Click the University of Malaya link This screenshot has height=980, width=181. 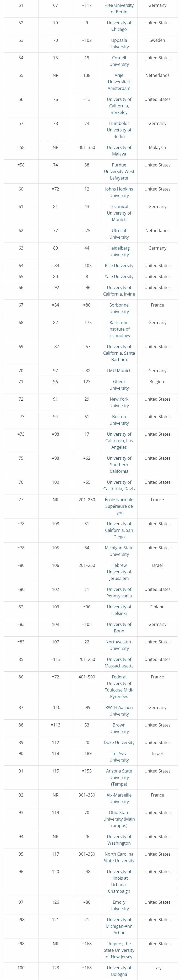119,151
